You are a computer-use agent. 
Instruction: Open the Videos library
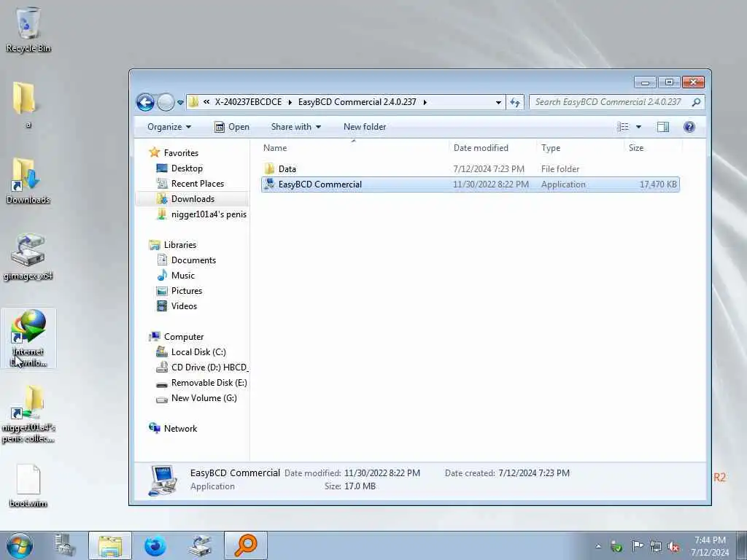pos(177,306)
